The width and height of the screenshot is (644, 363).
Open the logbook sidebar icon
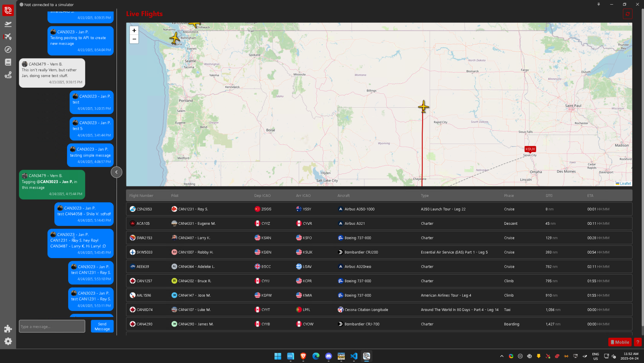coord(8,62)
